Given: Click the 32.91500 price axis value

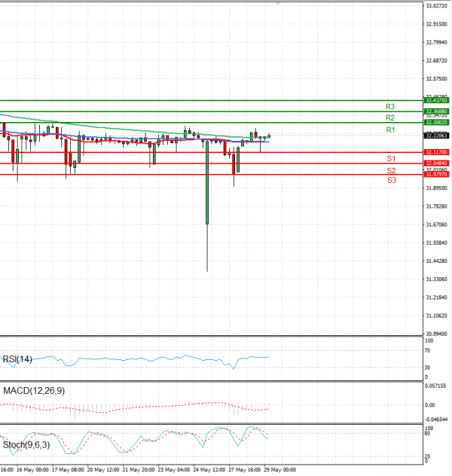Looking at the screenshot, I should coord(436,24).
